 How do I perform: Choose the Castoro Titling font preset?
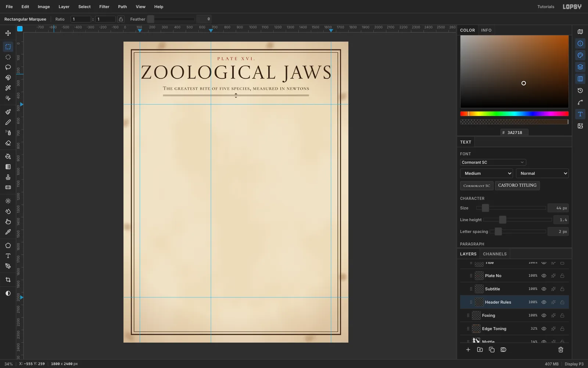(517, 185)
